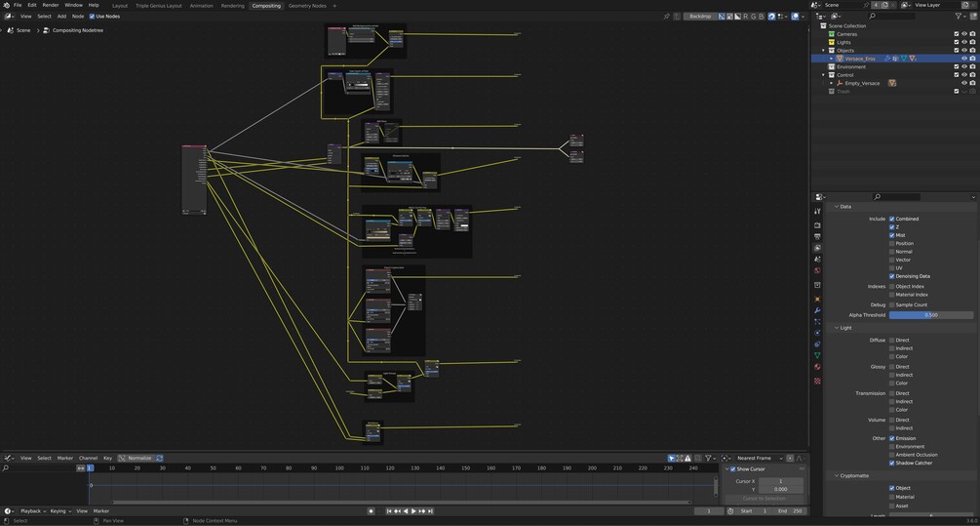
Task: Open the World properties tab
Action: pos(817,270)
